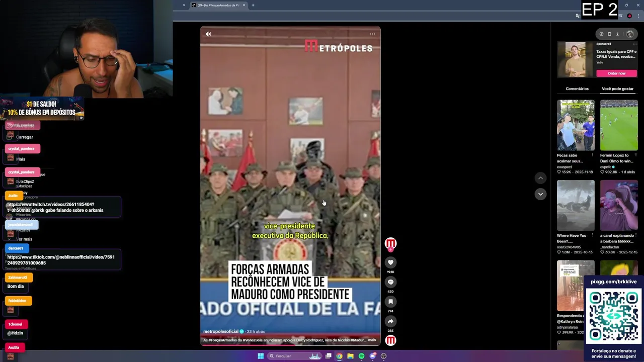The height and width of the screenshot is (362, 644).
Task: Open OBS Studio from the taskbar
Action: click(x=383, y=356)
